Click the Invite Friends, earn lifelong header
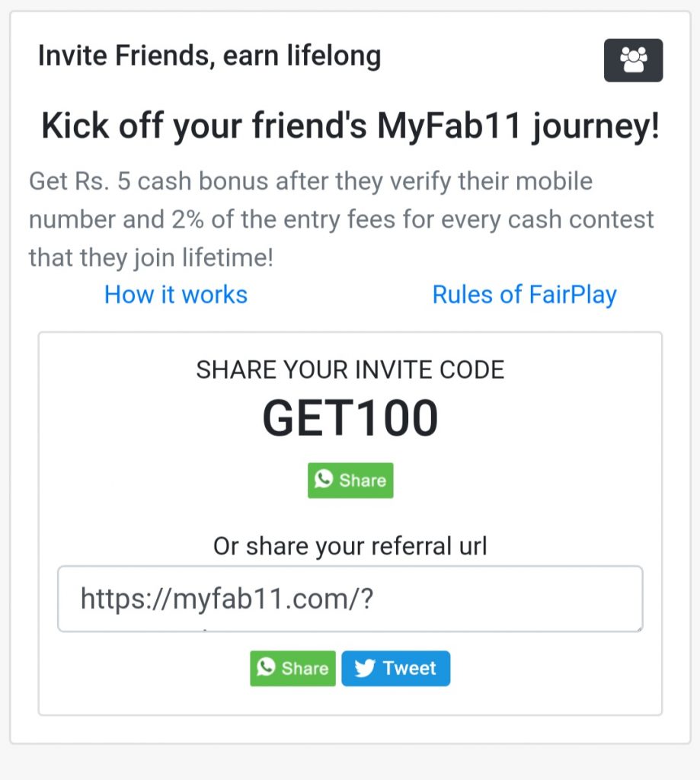The width and height of the screenshot is (700, 780). point(209,56)
